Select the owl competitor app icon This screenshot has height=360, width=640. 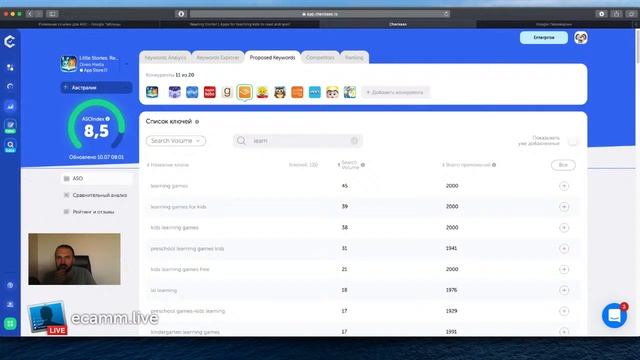click(x=280, y=92)
